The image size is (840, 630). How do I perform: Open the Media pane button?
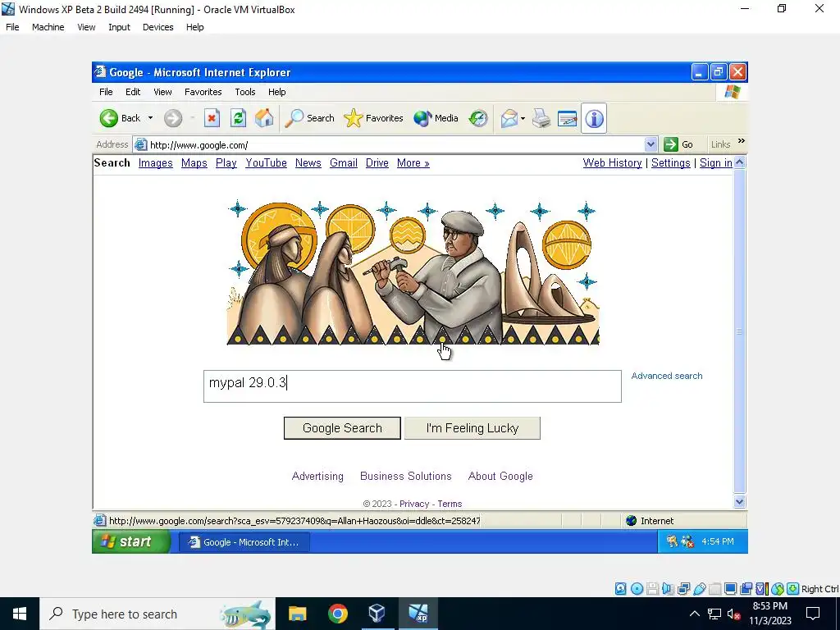(x=436, y=118)
